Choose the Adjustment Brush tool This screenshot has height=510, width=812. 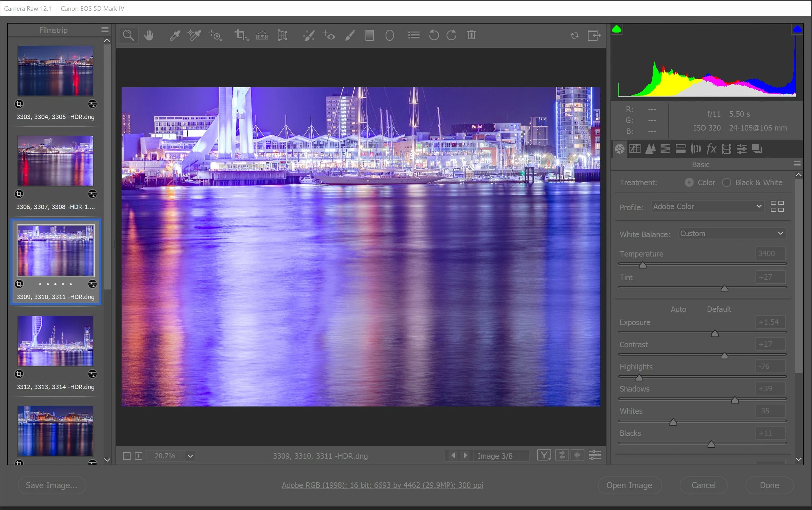pos(350,35)
